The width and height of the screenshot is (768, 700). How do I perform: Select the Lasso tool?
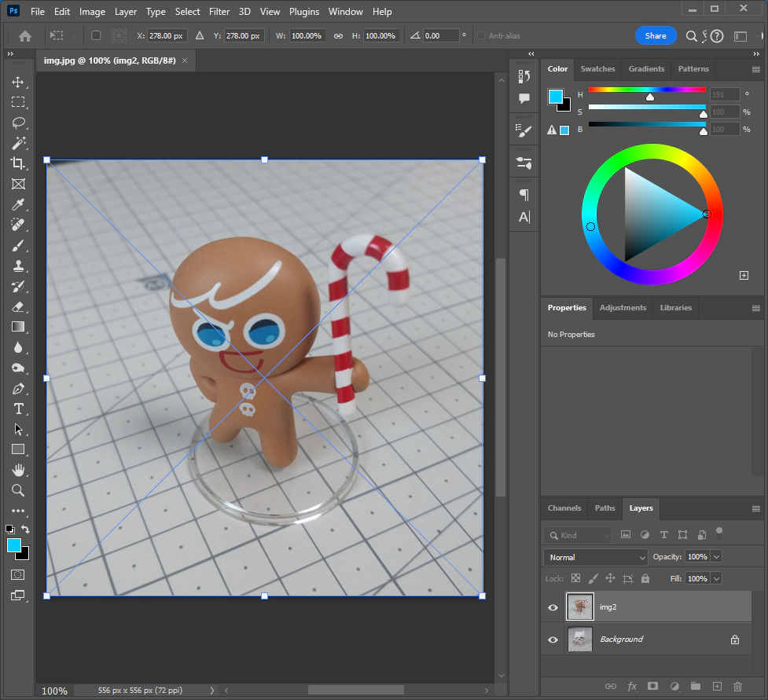click(x=18, y=123)
